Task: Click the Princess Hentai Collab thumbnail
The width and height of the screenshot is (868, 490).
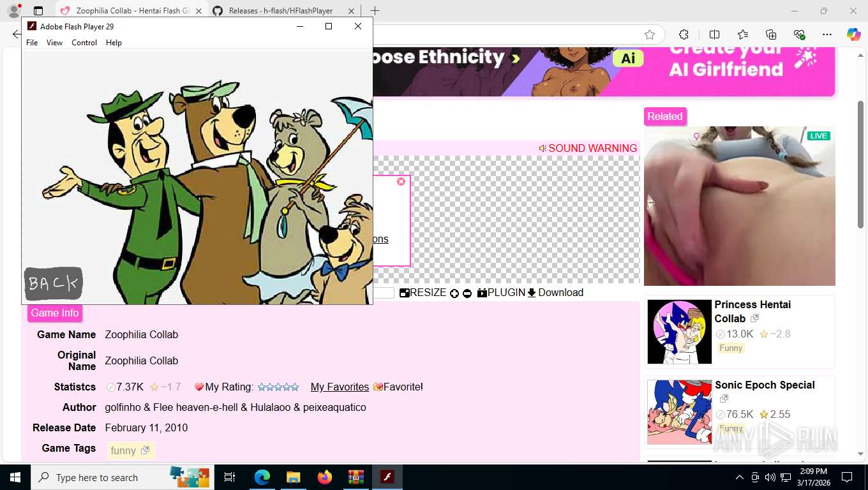Action: (679, 332)
